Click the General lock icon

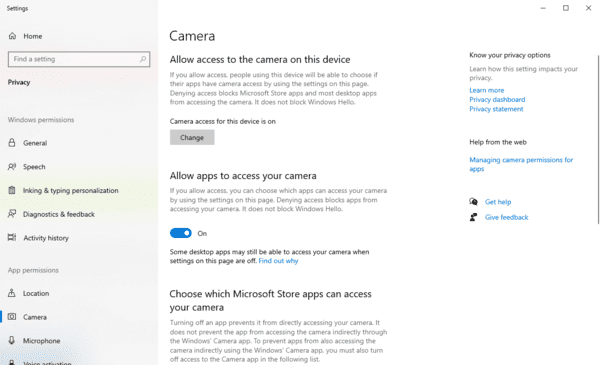(x=12, y=143)
